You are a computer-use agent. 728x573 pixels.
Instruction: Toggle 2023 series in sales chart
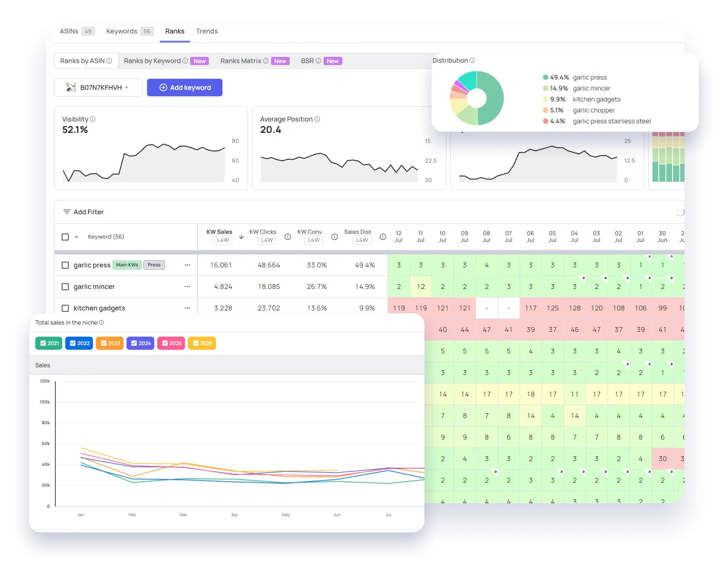click(110, 343)
